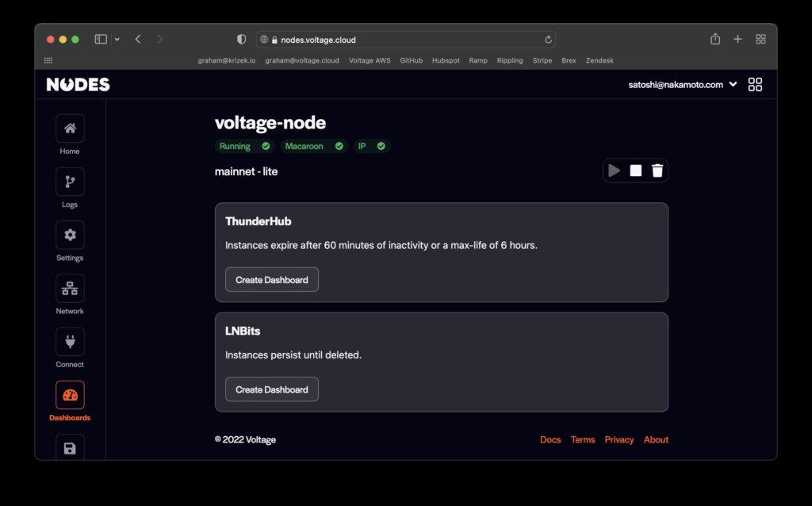Open the Privacy footer link

pos(619,439)
